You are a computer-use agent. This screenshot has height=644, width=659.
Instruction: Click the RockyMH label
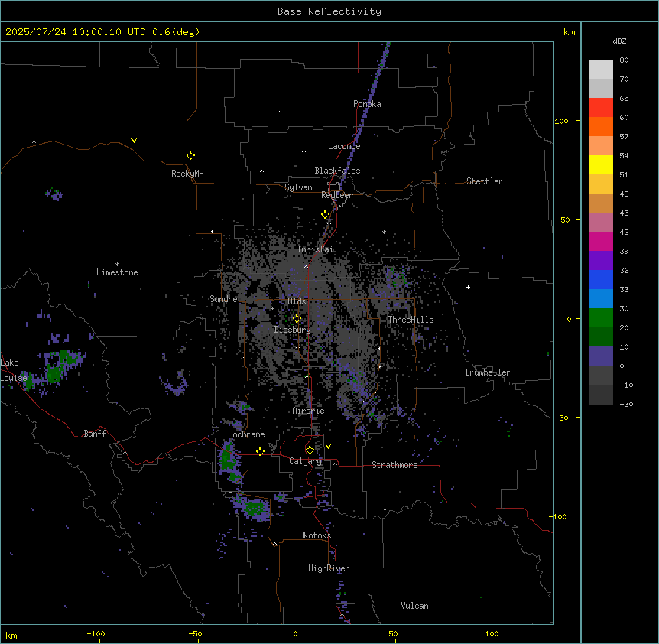[187, 174]
